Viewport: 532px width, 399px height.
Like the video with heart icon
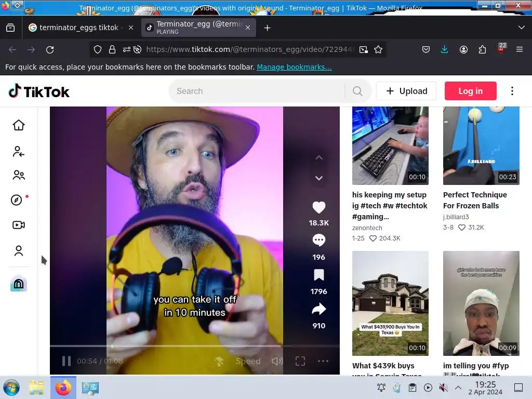pos(318,207)
